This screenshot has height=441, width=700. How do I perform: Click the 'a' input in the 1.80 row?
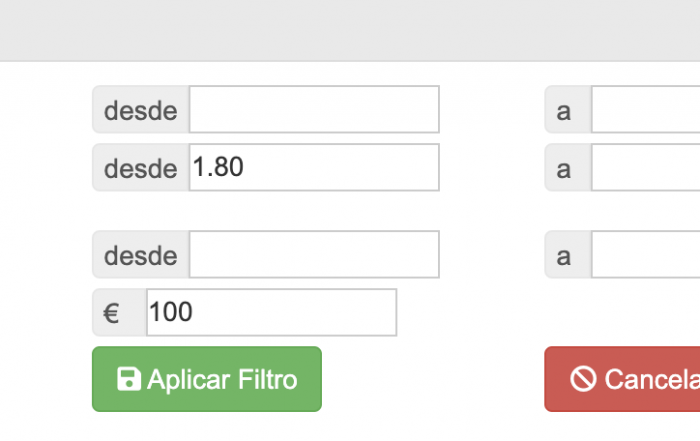click(646, 167)
